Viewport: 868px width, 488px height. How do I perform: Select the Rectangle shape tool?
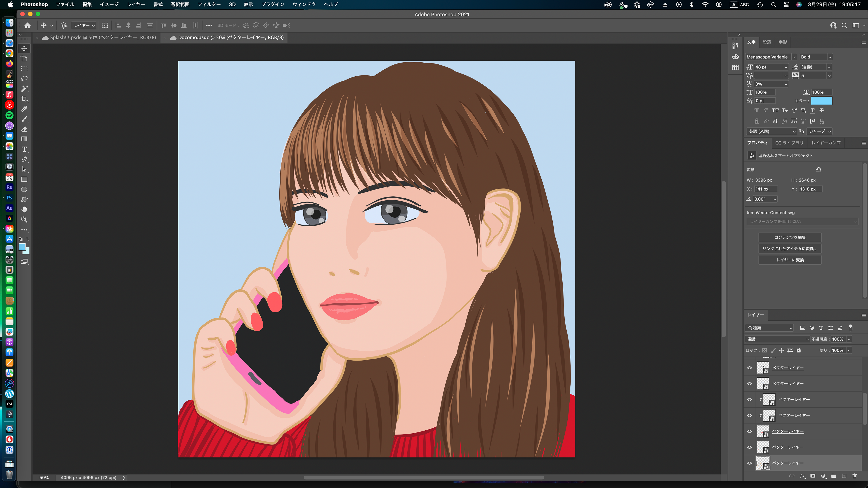click(24, 180)
